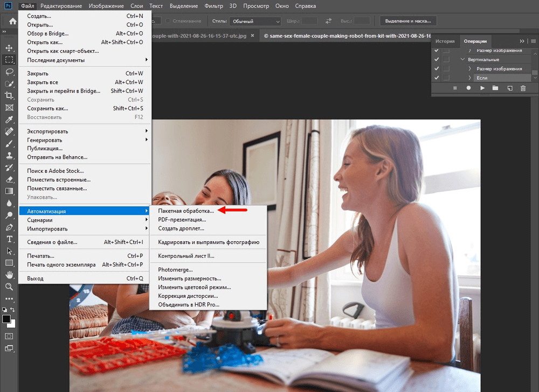Select the Quick Selection tool
Image resolution: width=539 pixels, height=392 pixels.
[9, 84]
